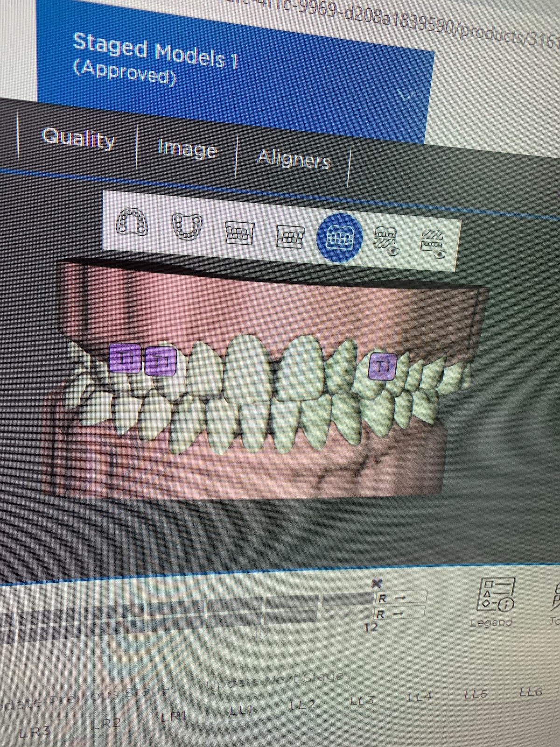This screenshot has height=747, width=560.
Task: Jump to stage 12 on timeline
Action: click(371, 627)
